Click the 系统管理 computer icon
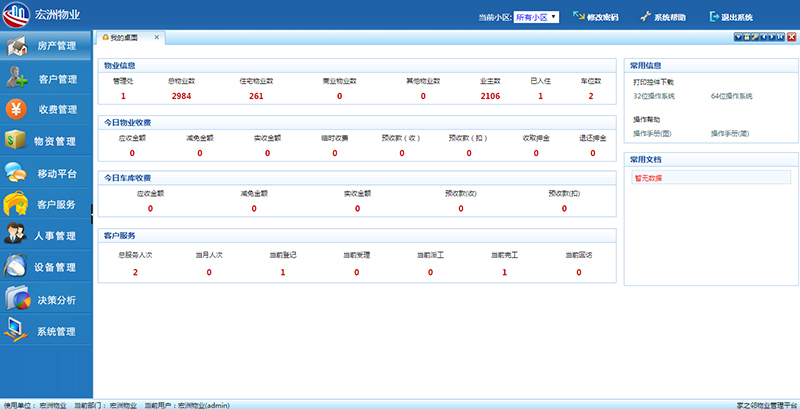The width and height of the screenshot is (800, 409). (15, 330)
